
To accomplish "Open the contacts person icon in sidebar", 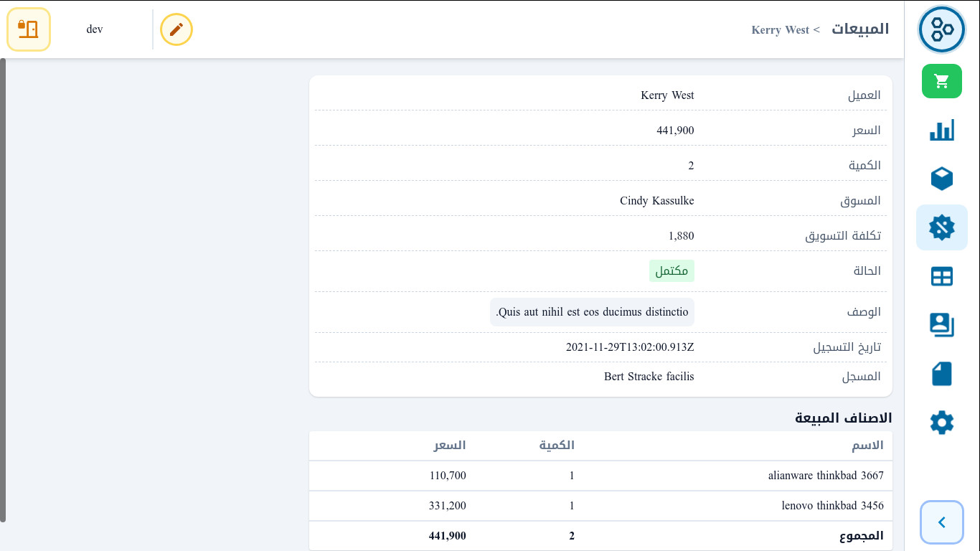I will 942,325.
